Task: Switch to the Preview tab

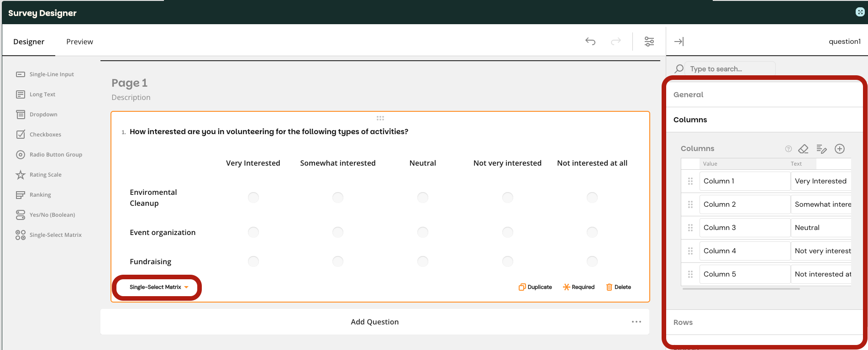Action: (x=79, y=42)
